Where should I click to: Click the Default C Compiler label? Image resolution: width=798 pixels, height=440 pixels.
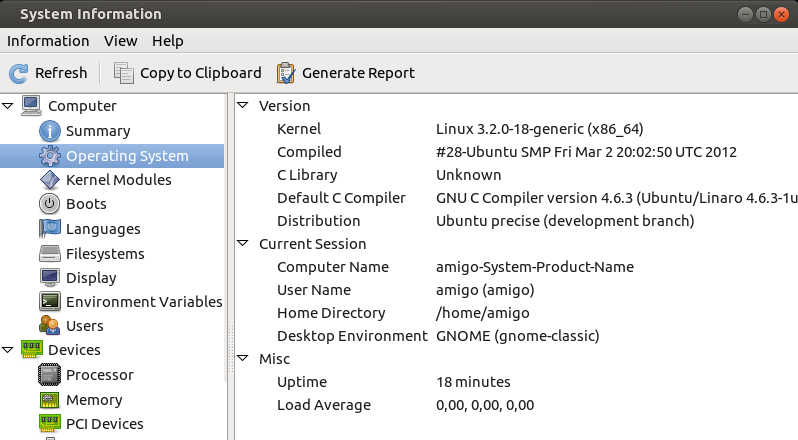[341, 198]
